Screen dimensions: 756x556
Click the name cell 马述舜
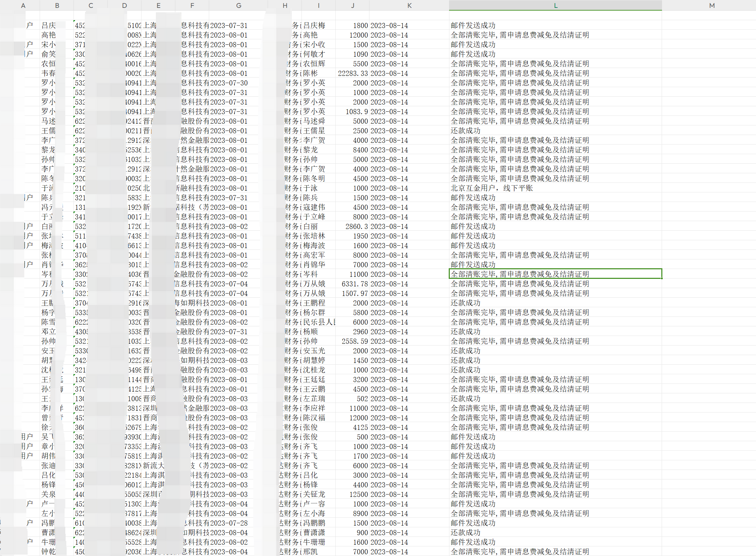click(319, 121)
